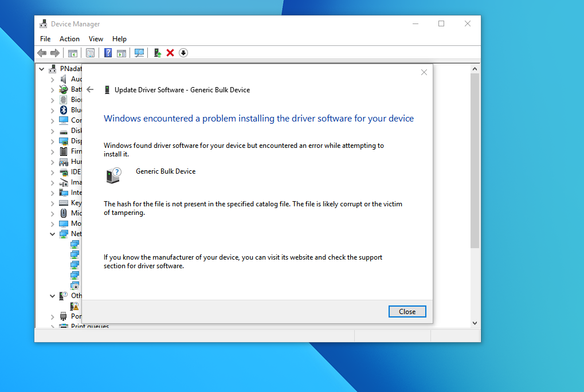Click the Back arrow in Device Manager toolbar

click(42, 53)
